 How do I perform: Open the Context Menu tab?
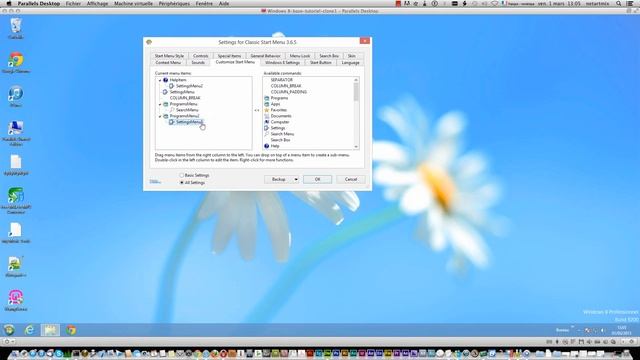pyautogui.click(x=168, y=63)
